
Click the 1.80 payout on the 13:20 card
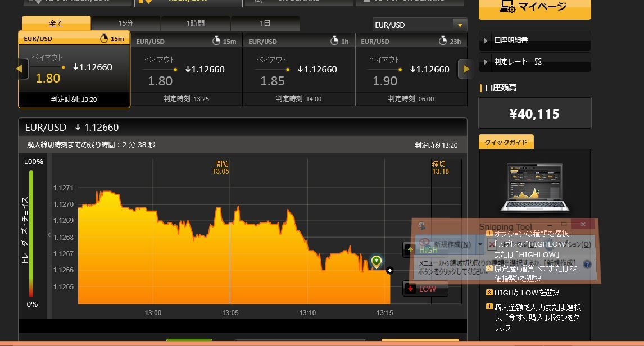(x=48, y=78)
